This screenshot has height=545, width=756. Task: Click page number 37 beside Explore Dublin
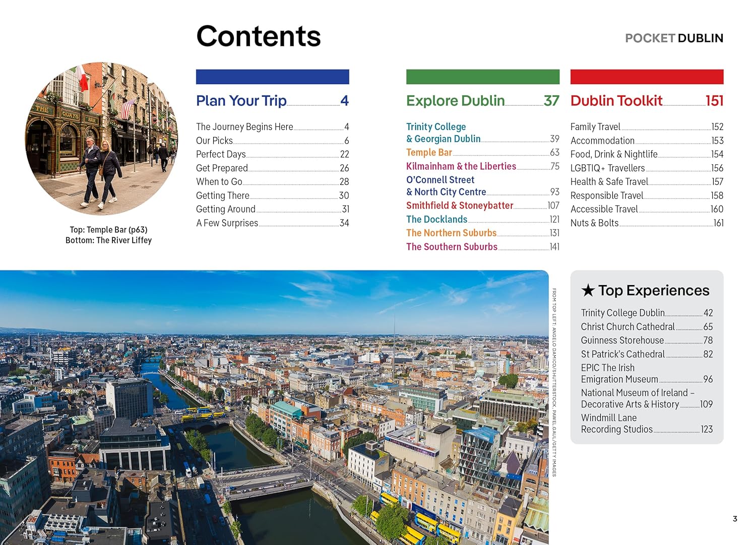[x=551, y=101]
